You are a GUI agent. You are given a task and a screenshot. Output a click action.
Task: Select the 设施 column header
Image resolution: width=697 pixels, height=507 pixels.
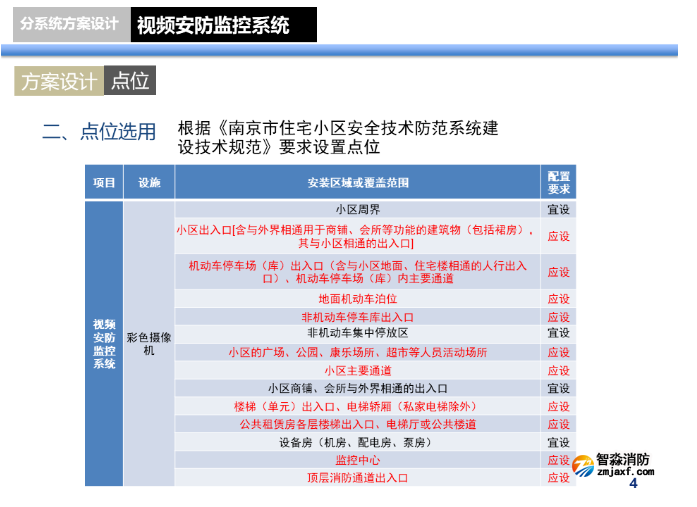[x=149, y=182]
